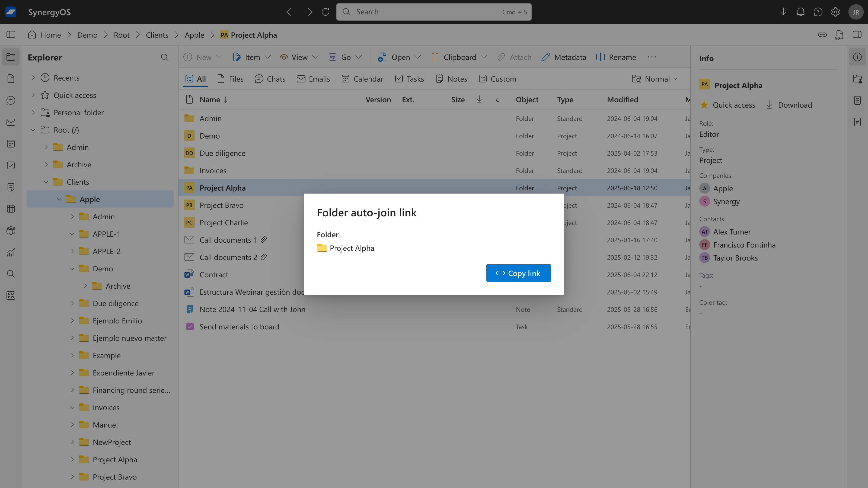868x488 pixels.
Task: Click the copy link icon in breadcrumb bar
Action: (x=822, y=35)
